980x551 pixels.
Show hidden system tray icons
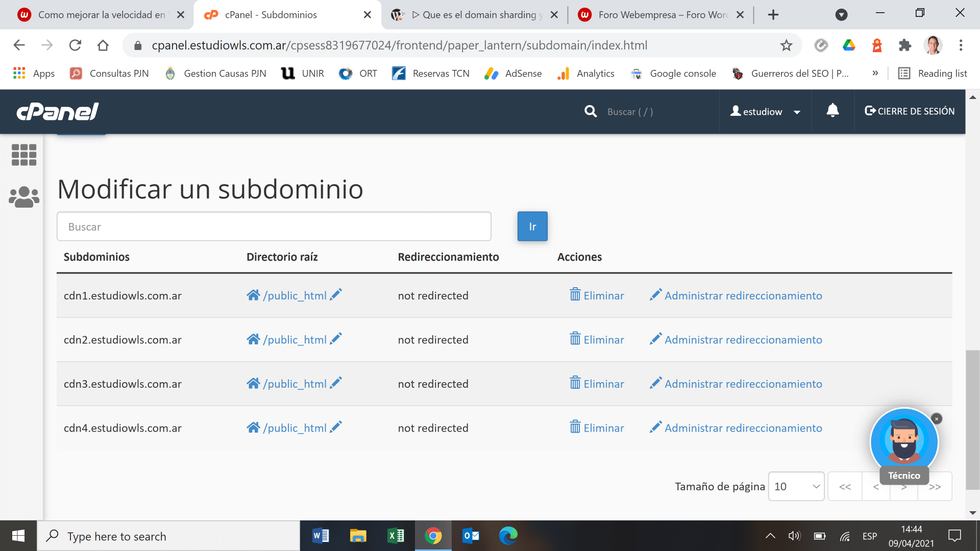(770, 536)
